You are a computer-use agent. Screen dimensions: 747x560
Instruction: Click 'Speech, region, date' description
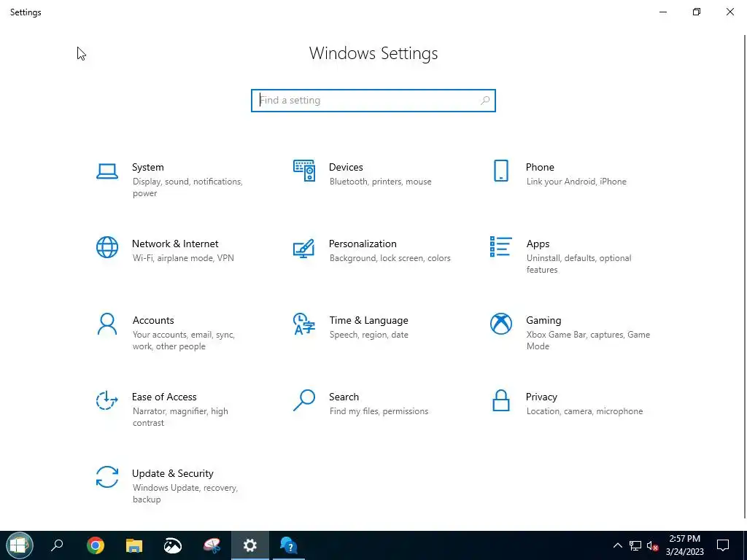[368, 335]
